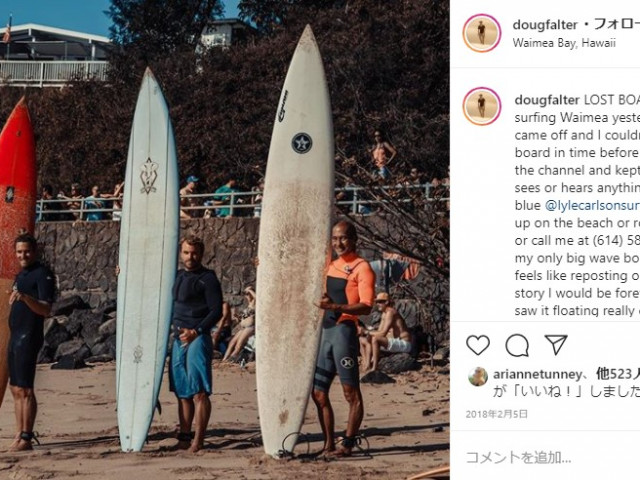
Task: Share the post with the paper plane icon
Action: tap(556, 344)
